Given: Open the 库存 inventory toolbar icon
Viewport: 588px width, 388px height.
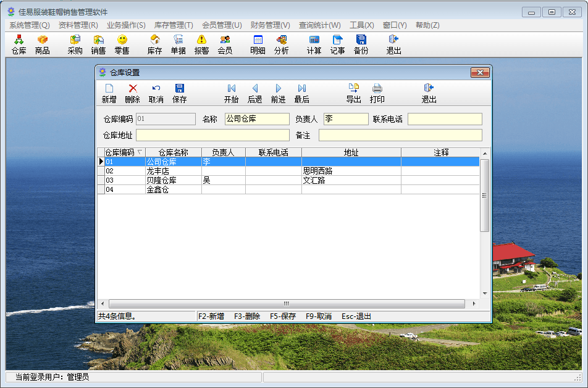Looking at the screenshot, I should tap(154, 44).
